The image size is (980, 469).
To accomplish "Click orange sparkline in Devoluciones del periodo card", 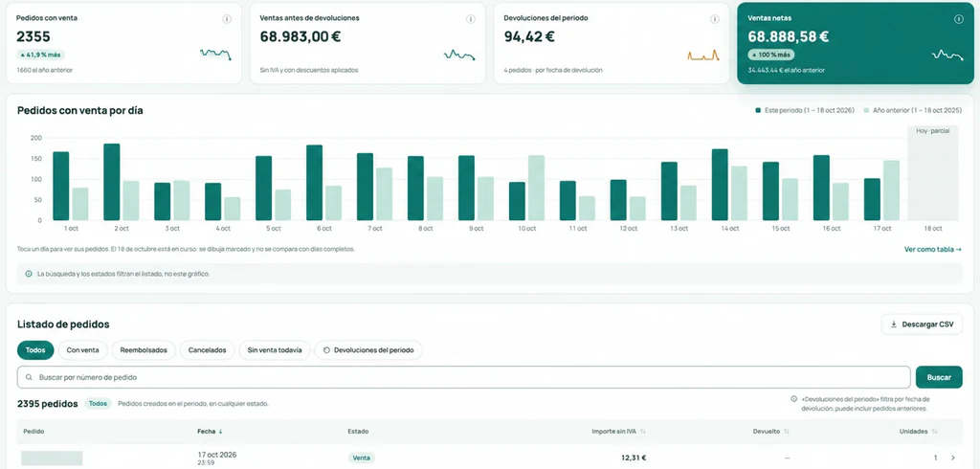I will (x=703, y=55).
